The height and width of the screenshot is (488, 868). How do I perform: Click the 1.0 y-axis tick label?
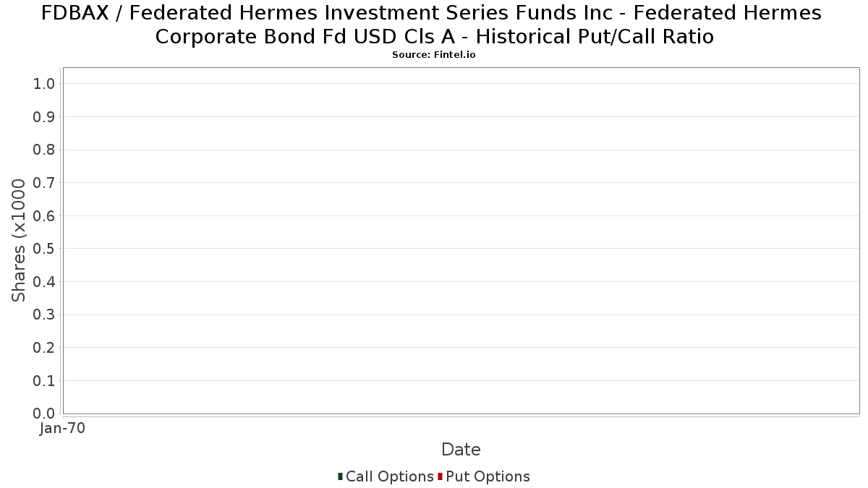pyautogui.click(x=44, y=84)
